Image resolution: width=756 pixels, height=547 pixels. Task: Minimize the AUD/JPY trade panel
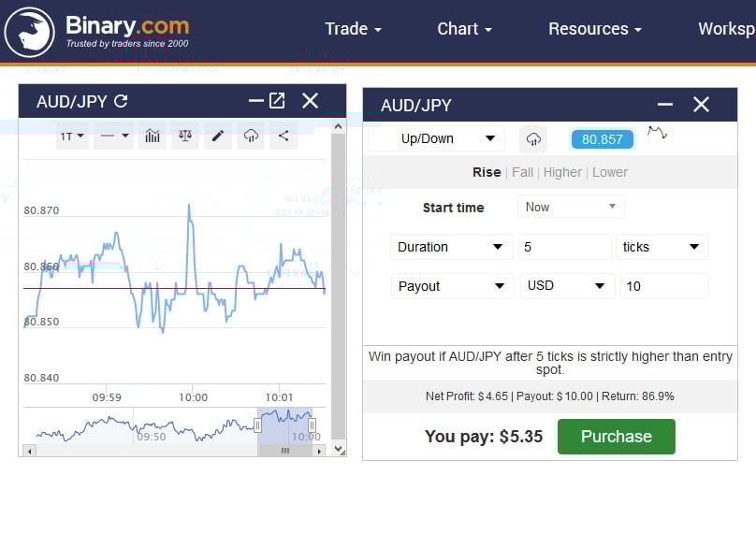665,104
